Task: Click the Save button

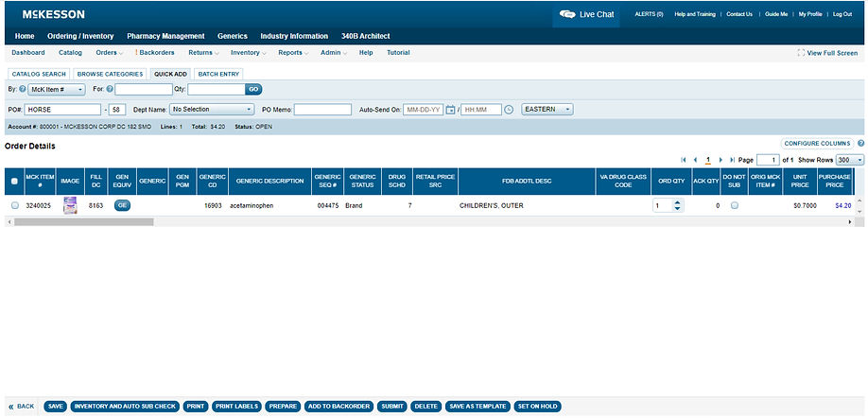Action: [x=56, y=407]
